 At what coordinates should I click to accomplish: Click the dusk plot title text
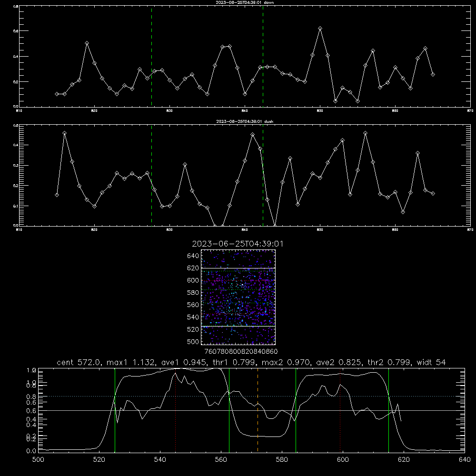[245, 121]
